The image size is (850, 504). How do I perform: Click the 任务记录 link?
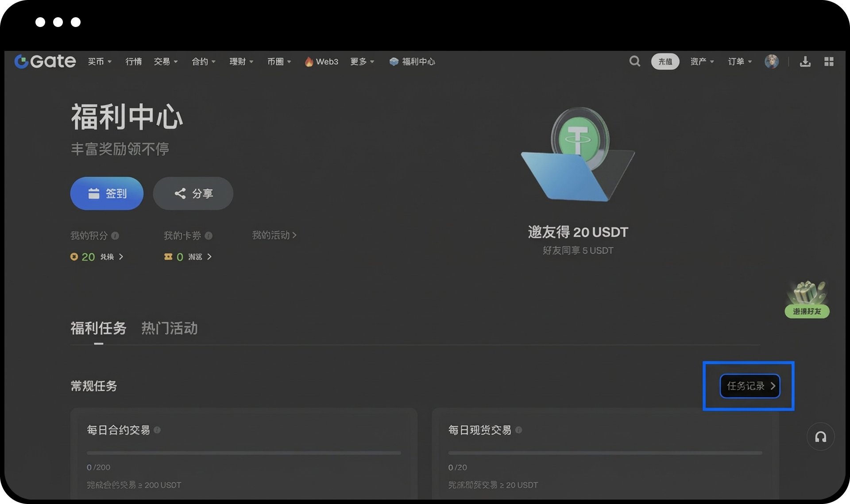pos(750,386)
